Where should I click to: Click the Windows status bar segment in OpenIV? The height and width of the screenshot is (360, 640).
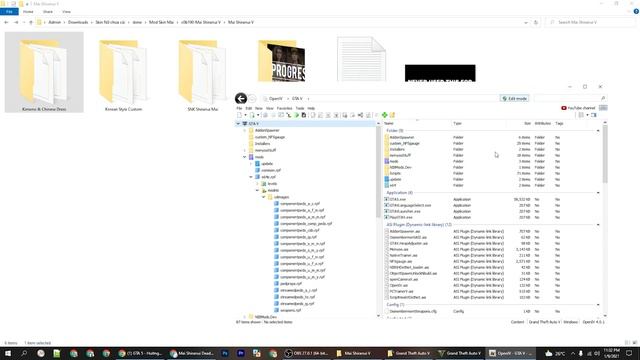(571, 322)
